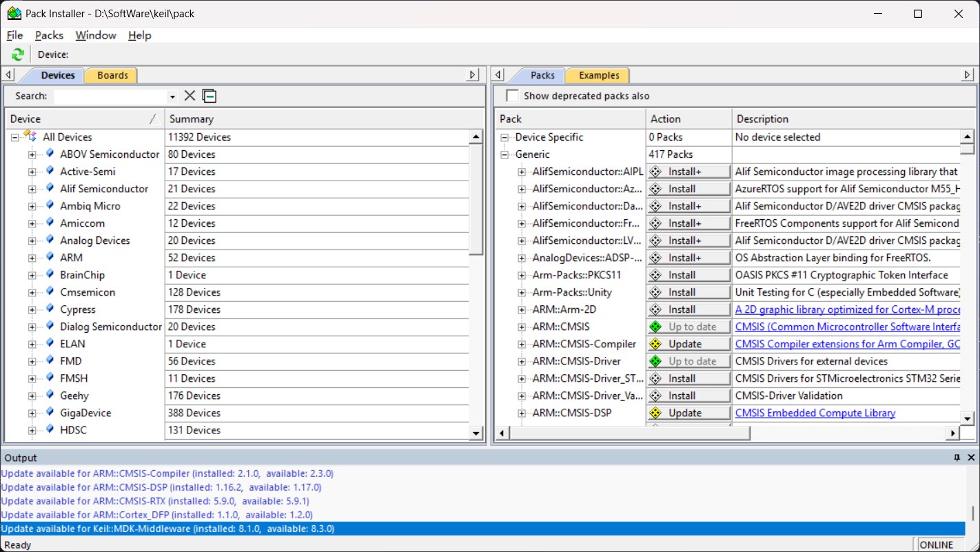Install the ARM::Arm-2D pack
The width and height of the screenshot is (980, 552).
point(688,309)
